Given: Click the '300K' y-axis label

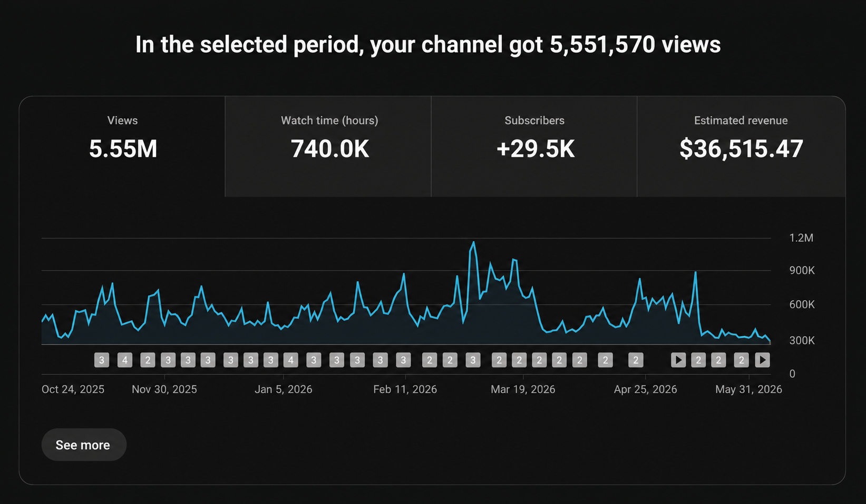Looking at the screenshot, I should coord(802,341).
